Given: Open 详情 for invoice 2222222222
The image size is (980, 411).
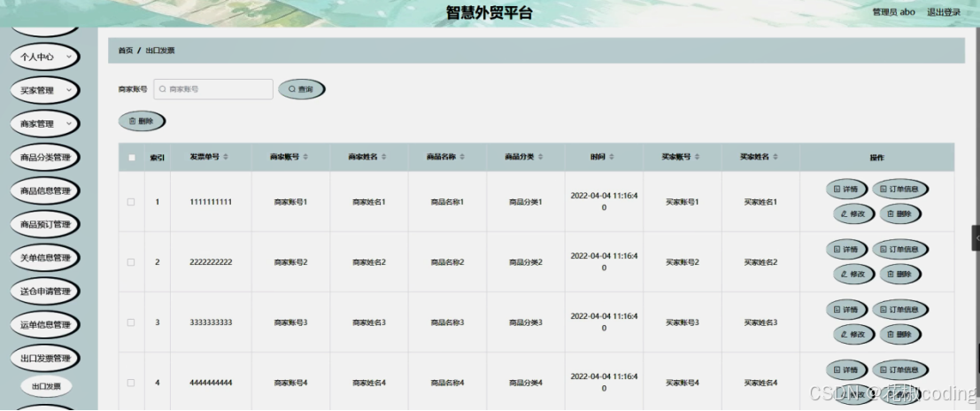Looking at the screenshot, I should [846, 250].
